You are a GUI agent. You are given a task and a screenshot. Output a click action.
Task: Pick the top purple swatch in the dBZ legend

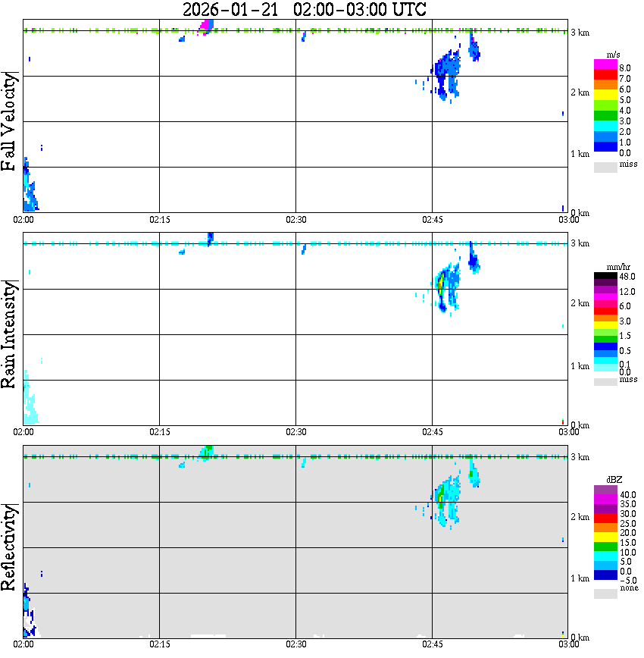(x=605, y=490)
